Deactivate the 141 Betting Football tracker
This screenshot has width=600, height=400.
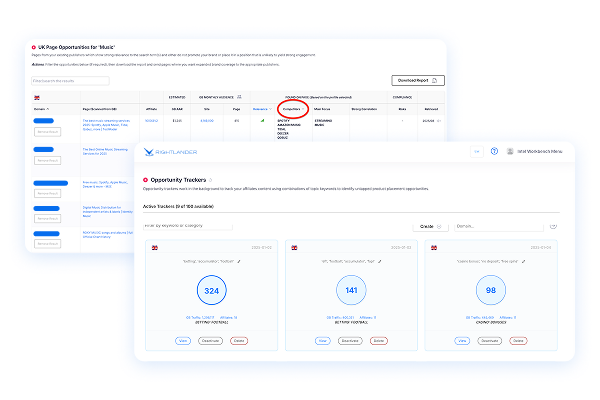click(x=350, y=341)
